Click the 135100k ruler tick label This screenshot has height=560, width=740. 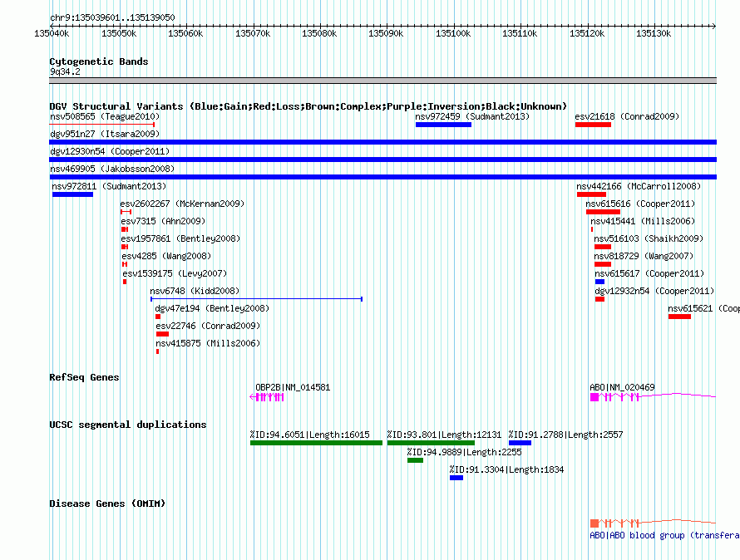coord(453,33)
